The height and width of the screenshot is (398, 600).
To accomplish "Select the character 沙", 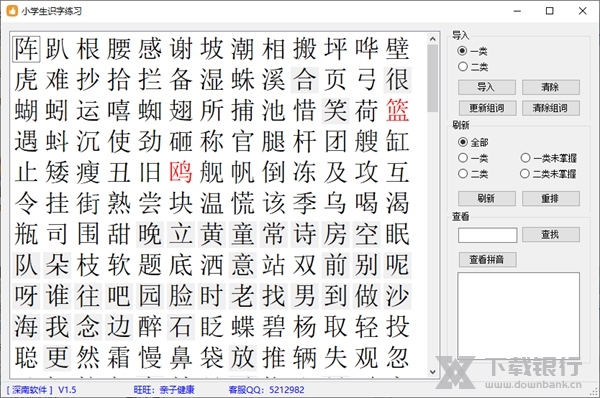I will (x=397, y=296).
